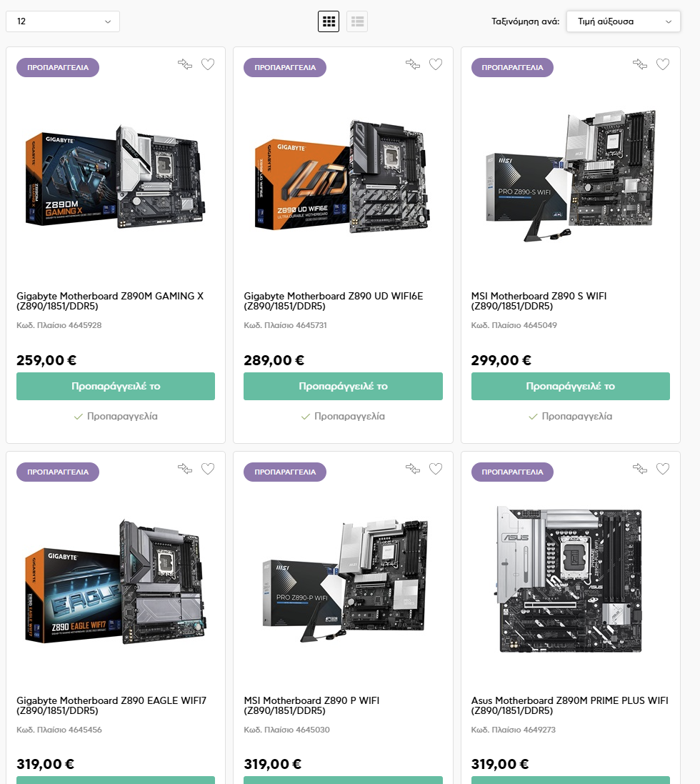Open Gigabyte Z890 UD WIFI6E product title

[x=334, y=301]
